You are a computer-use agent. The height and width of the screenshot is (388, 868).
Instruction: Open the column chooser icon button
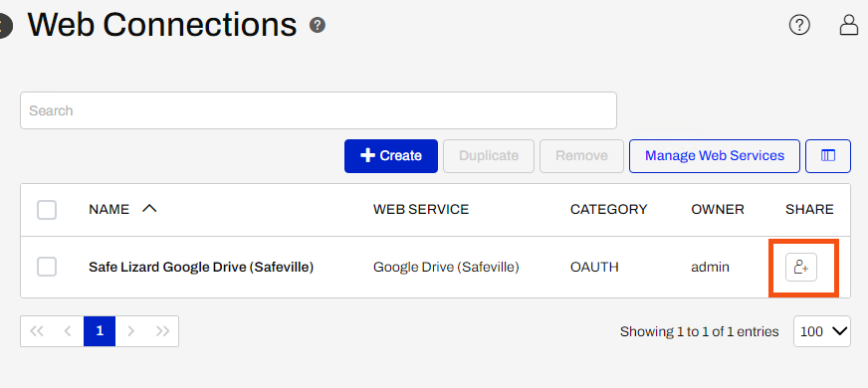[828, 156]
